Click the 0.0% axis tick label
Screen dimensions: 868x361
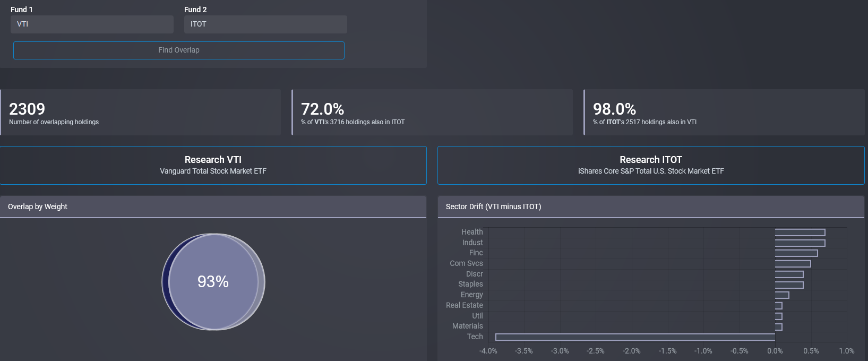[775, 351]
